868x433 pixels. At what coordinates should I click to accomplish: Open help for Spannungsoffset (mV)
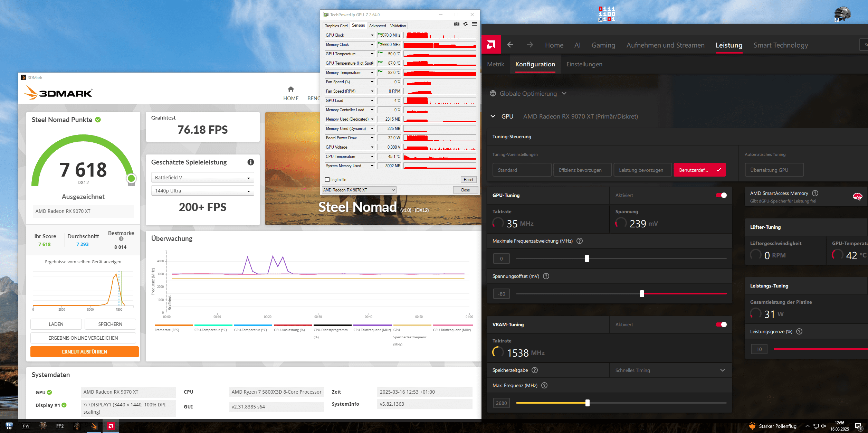coord(546,276)
